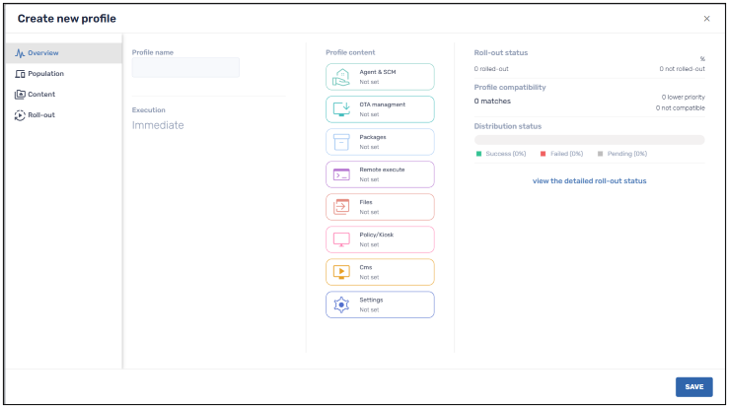Open the Overview tab
The image size is (730, 407).
(x=42, y=52)
